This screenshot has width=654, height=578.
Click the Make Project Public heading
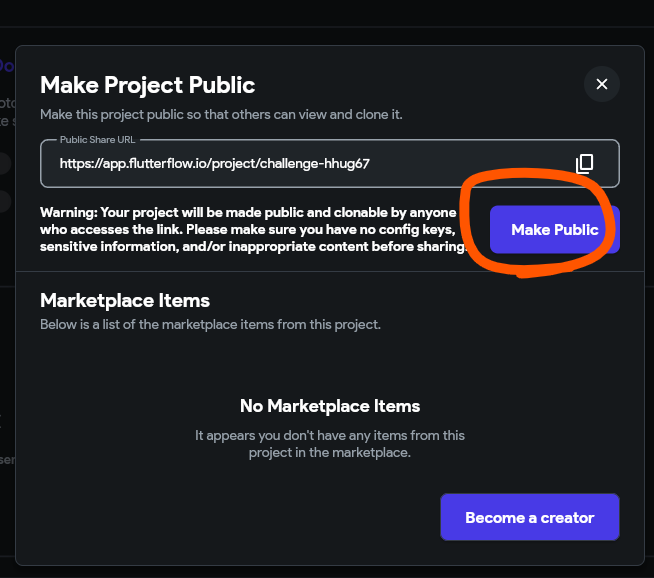point(147,85)
